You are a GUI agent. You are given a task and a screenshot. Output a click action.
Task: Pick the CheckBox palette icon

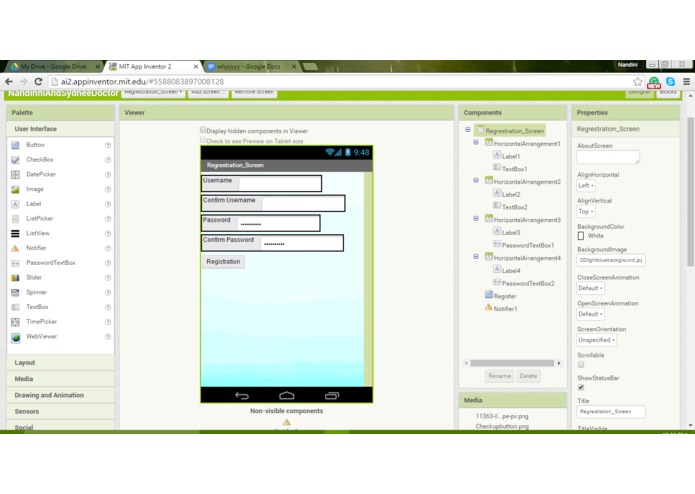[15, 160]
